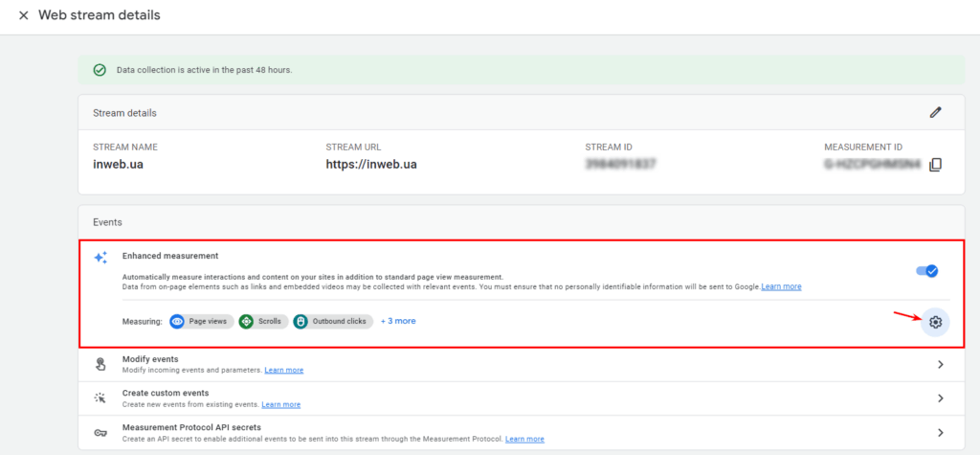
Task: Click the green data collection checkmark icon
Action: (100, 70)
